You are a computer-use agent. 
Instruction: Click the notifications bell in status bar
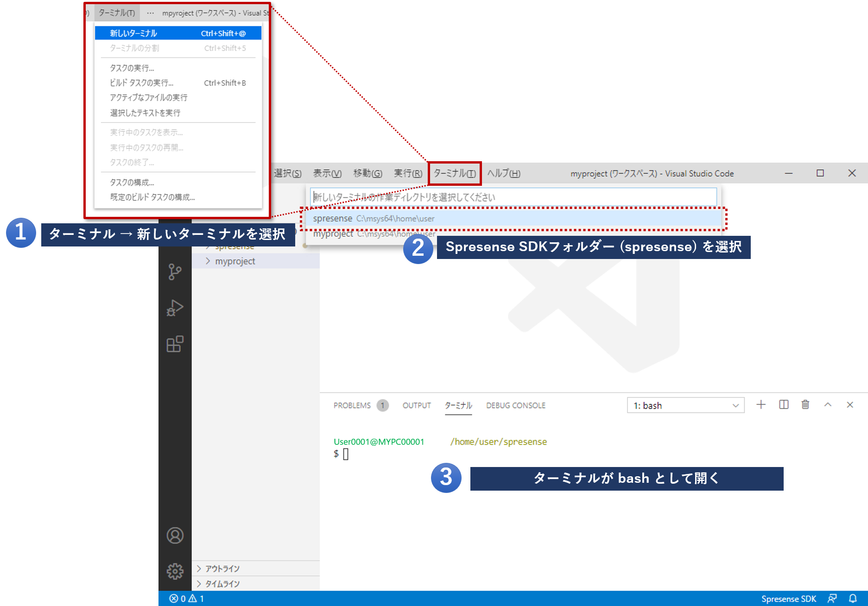853,599
